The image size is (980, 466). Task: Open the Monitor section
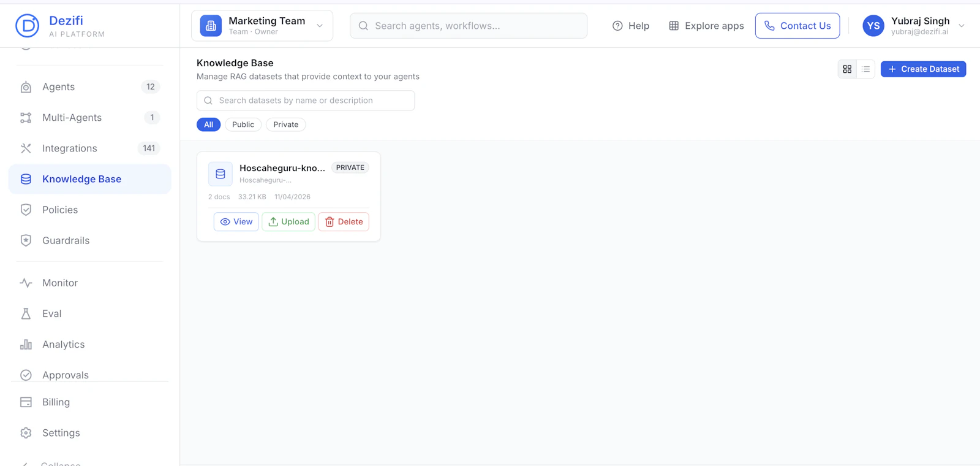click(x=89, y=283)
